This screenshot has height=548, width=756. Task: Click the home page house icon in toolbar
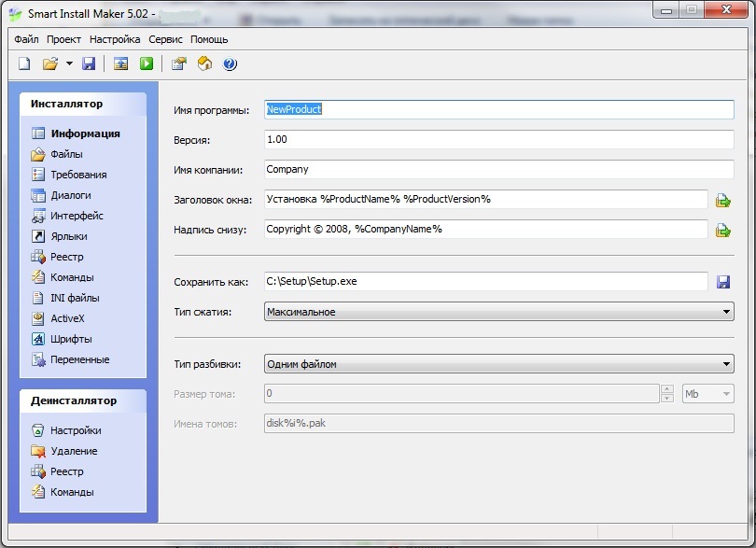[x=204, y=63]
